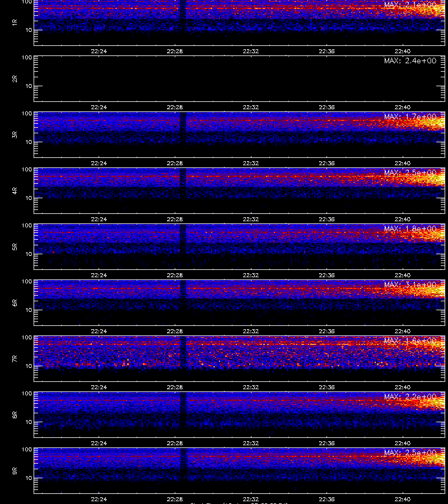448x504 pixels.
Task: Click the 22:32 label under the 3R panel
Action: [x=251, y=164]
